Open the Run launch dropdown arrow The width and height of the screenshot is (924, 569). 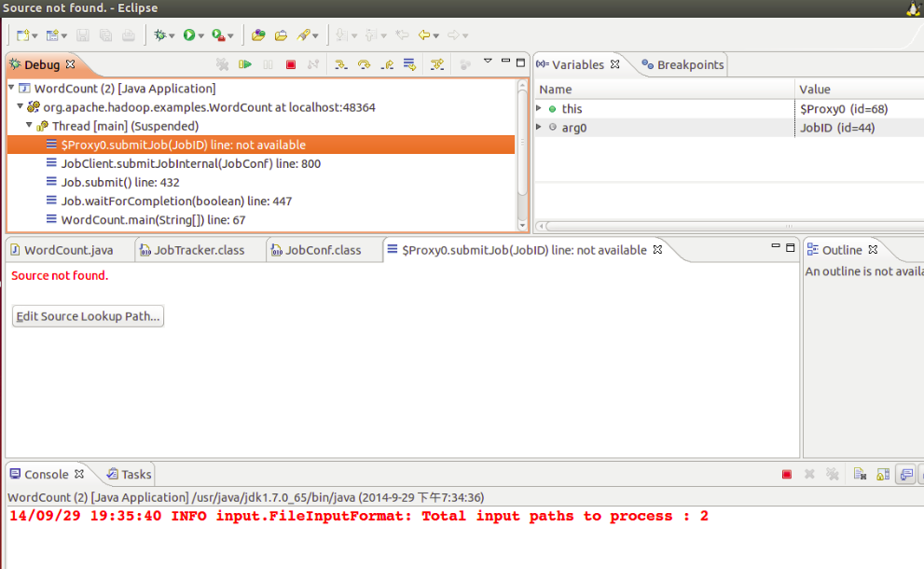click(x=201, y=36)
